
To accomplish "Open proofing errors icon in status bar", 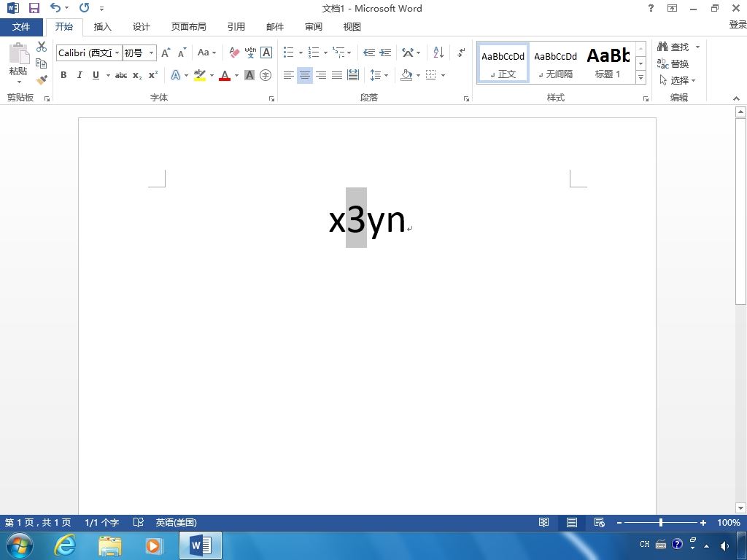I will (138, 522).
